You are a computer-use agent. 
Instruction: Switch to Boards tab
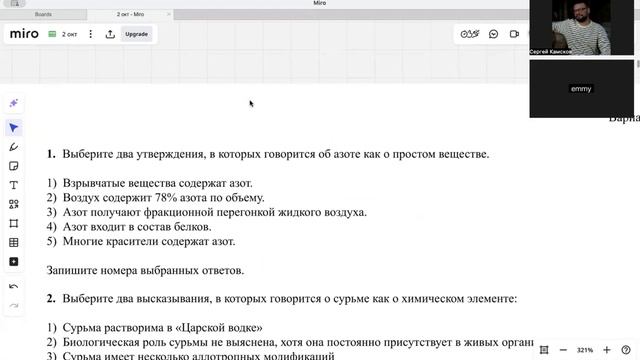43,14
